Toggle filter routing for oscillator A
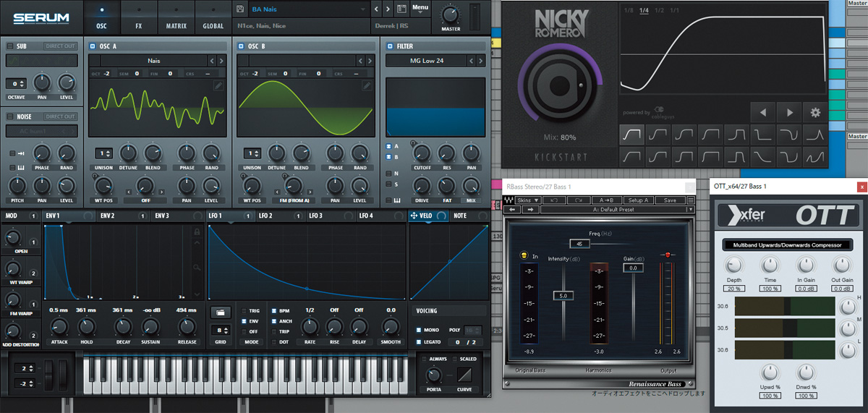The width and height of the screenshot is (868, 413). click(388, 146)
